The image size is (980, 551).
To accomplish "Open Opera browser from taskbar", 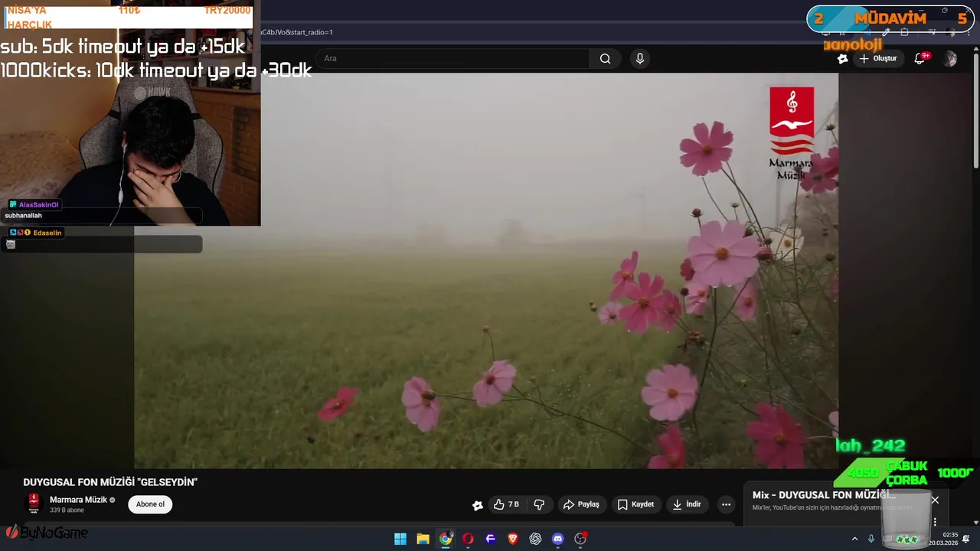I will pyautogui.click(x=468, y=539).
